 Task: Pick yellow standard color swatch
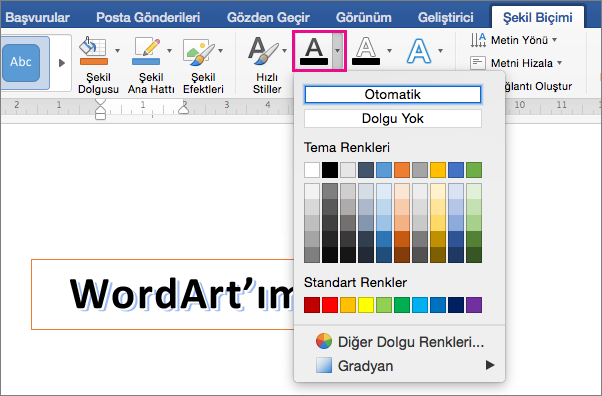[x=366, y=305]
